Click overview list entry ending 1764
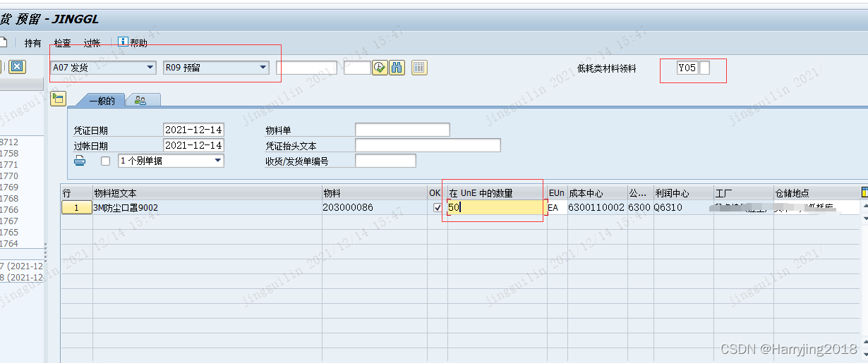The height and width of the screenshot is (363, 868). click(x=9, y=244)
